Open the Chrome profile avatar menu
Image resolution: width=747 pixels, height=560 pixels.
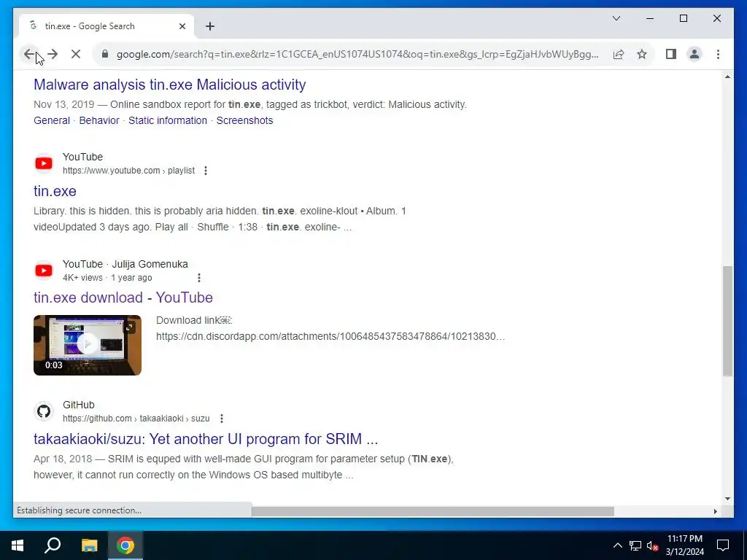coord(694,54)
